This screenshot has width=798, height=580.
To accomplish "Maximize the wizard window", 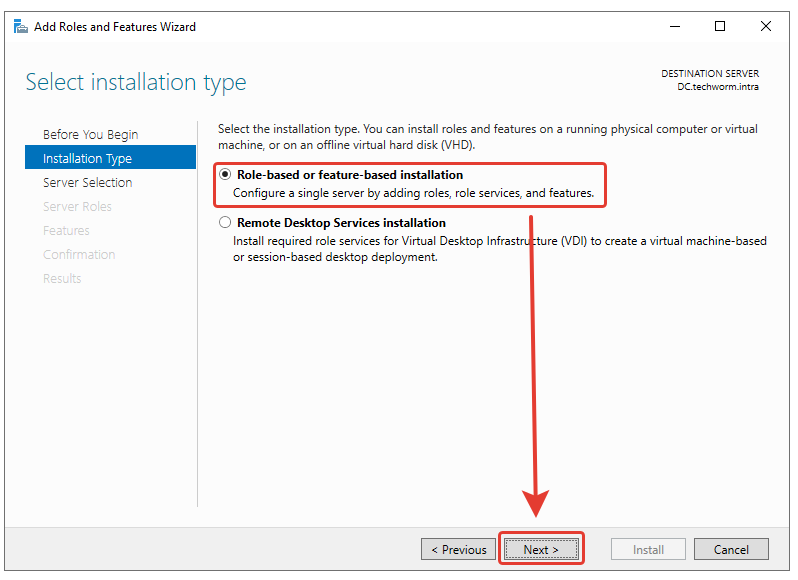I will pos(720,27).
